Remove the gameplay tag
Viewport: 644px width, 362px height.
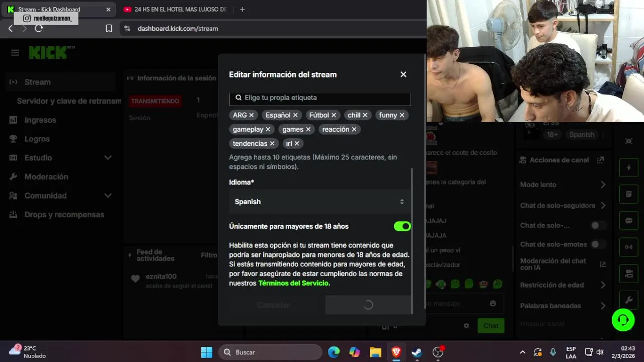268,129
